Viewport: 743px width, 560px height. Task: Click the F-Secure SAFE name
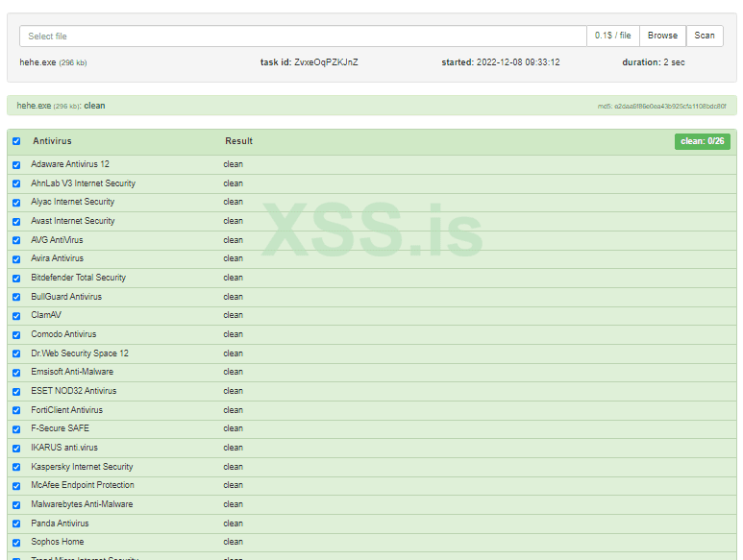pos(61,428)
